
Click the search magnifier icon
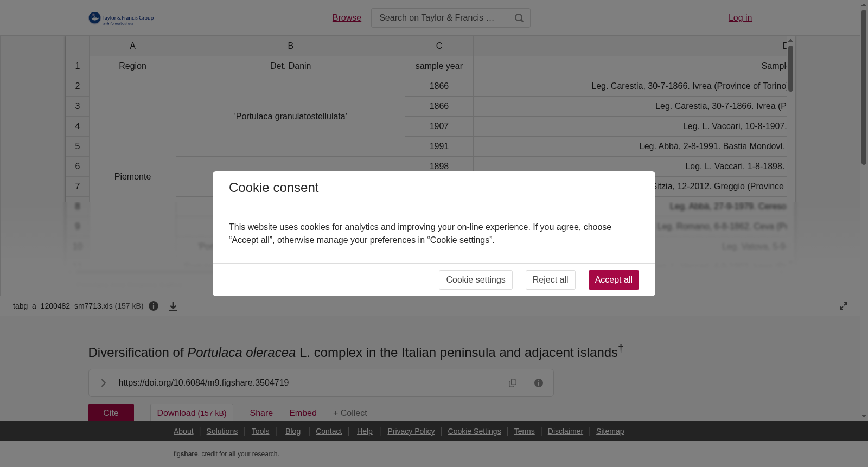[519, 18]
